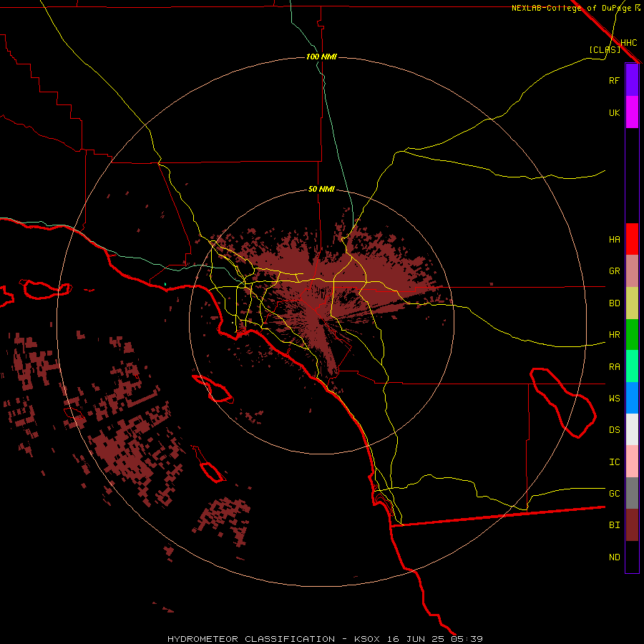This screenshot has height=644, width=644.
Task: Click the BD yellow legend swatch
Action: tap(632, 303)
